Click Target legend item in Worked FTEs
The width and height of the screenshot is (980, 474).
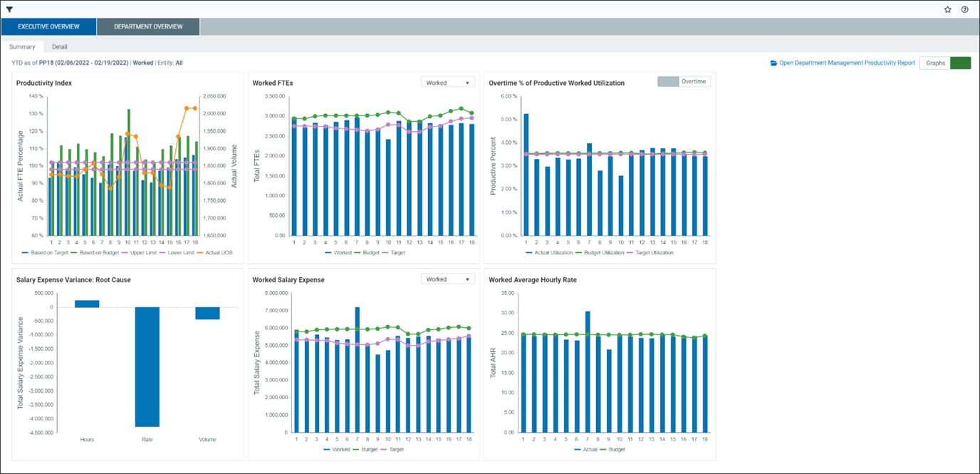pyautogui.click(x=393, y=252)
